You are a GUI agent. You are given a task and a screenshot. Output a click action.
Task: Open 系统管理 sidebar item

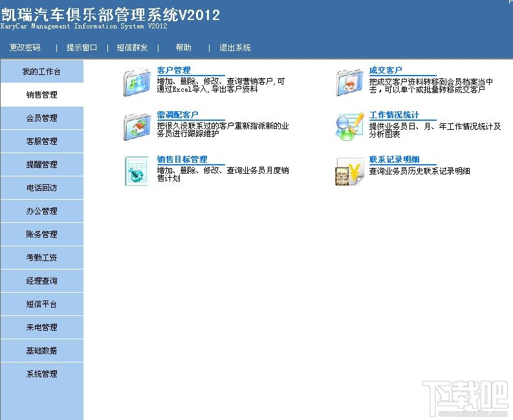click(42, 373)
